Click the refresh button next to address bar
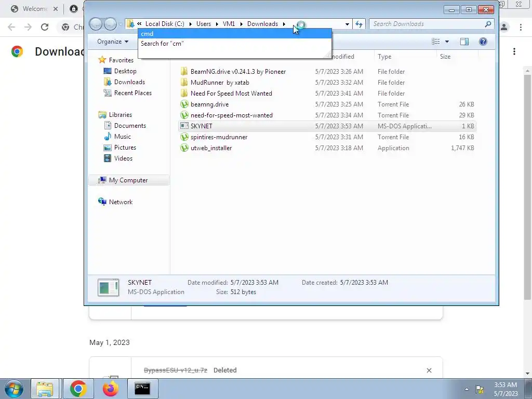The height and width of the screenshot is (399, 532). (359, 24)
